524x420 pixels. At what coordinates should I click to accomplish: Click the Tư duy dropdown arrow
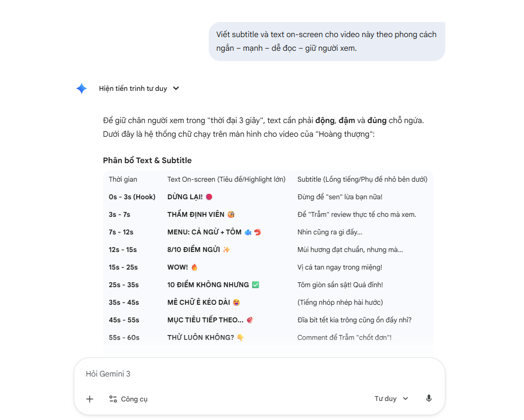(405, 399)
